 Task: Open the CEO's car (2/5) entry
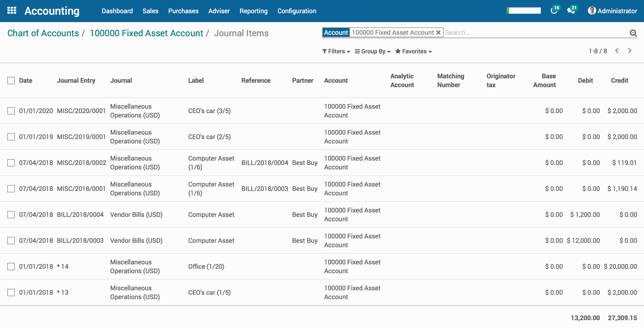pyautogui.click(x=210, y=137)
